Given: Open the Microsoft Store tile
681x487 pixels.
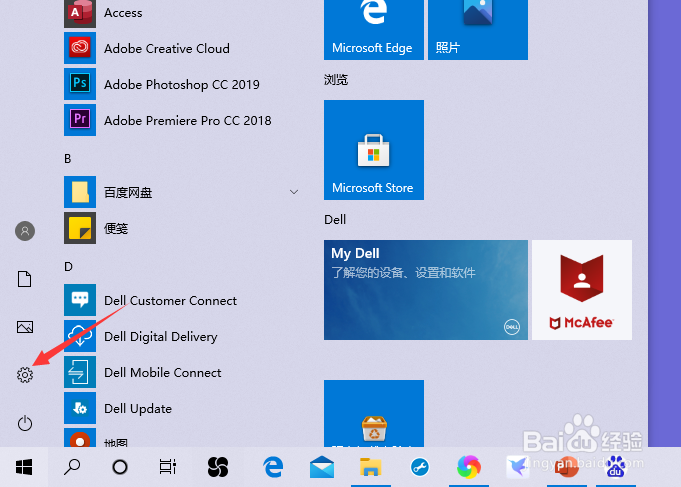Looking at the screenshot, I should coord(374,150).
